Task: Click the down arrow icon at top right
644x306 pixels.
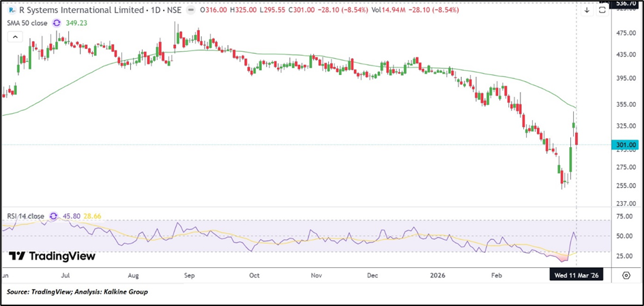Action: pyautogui.click(x=587, y=10)
